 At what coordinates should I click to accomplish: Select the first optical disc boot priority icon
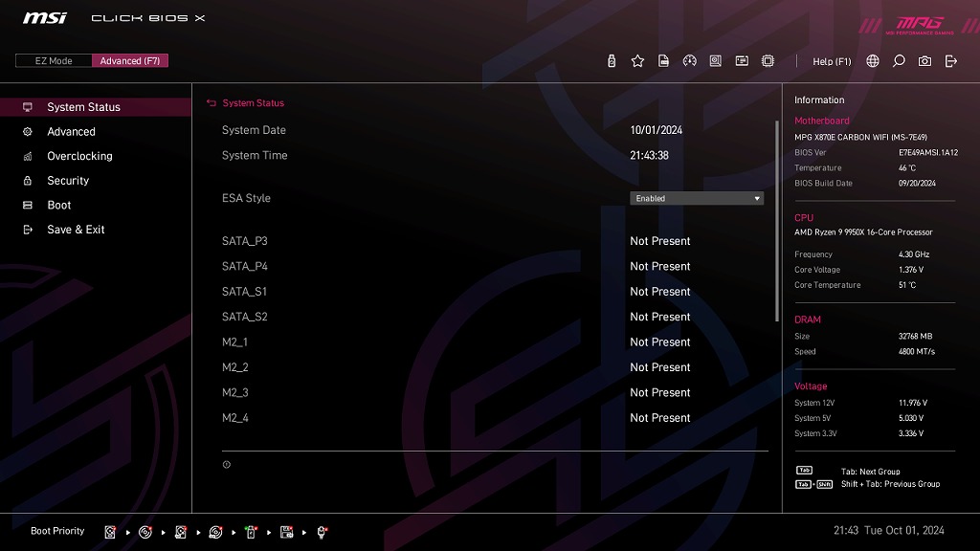145,532
